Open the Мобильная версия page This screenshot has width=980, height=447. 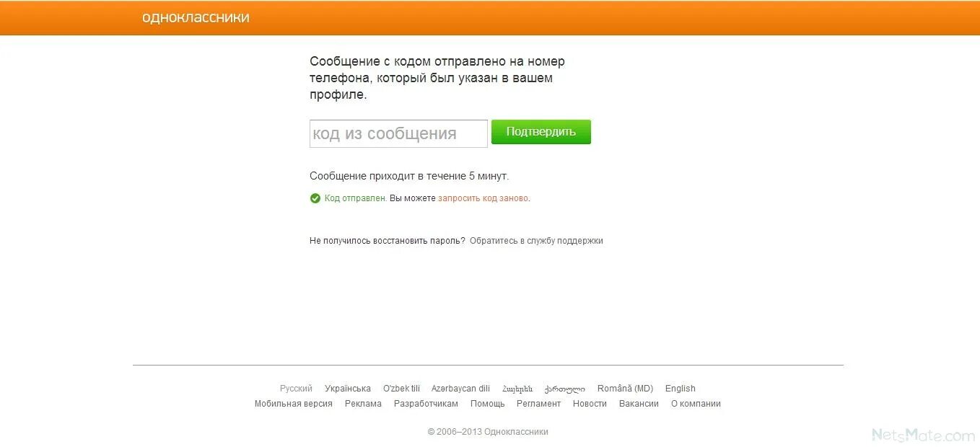[294, 404]
